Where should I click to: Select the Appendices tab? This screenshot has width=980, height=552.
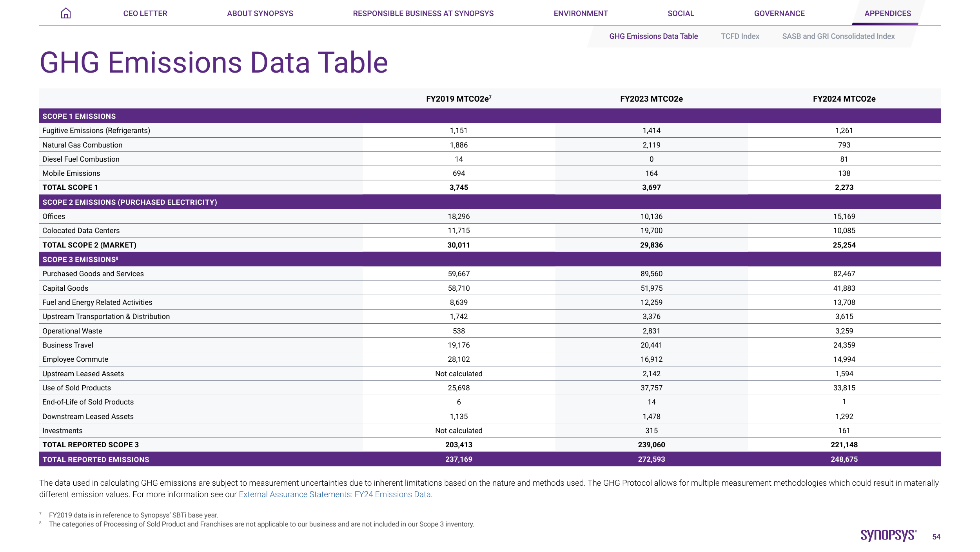887,13
